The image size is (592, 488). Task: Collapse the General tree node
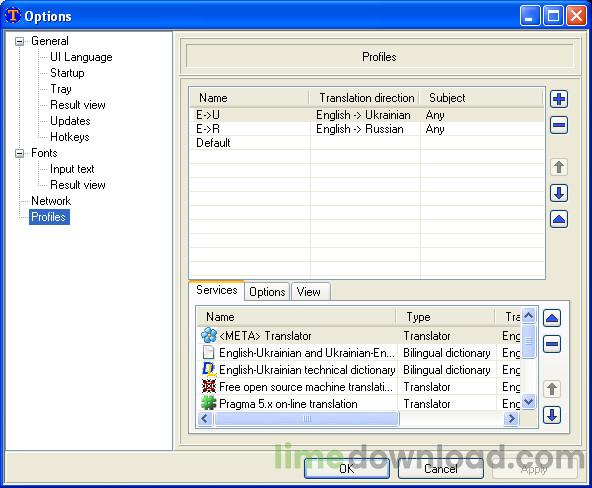(x=19, y=41)
